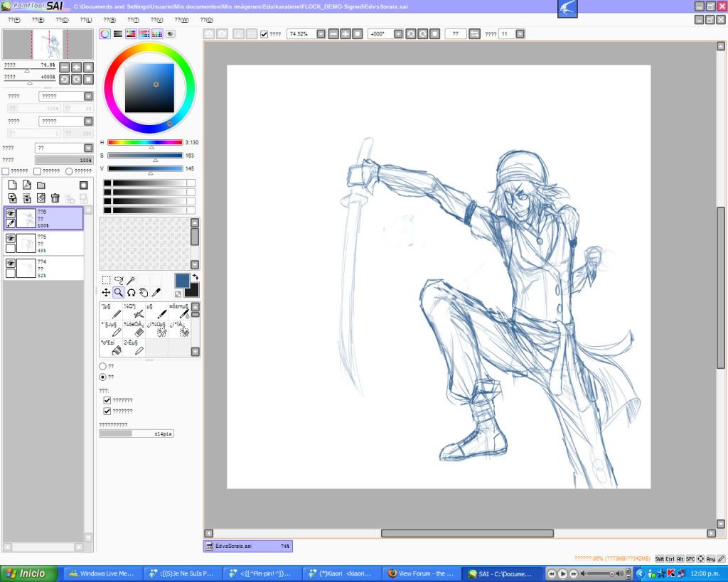728x582 pixels.
Task: Select the rectangular selection tool
Action: [x=107, y=280]
